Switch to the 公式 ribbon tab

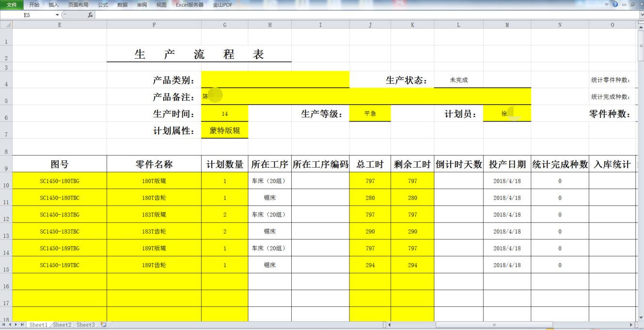103,4
